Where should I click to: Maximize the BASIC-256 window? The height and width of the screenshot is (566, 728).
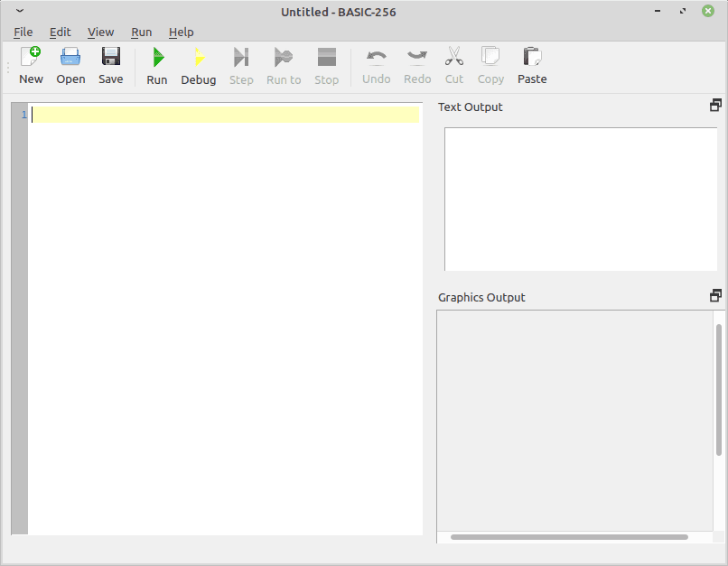[x=683, y=11]
